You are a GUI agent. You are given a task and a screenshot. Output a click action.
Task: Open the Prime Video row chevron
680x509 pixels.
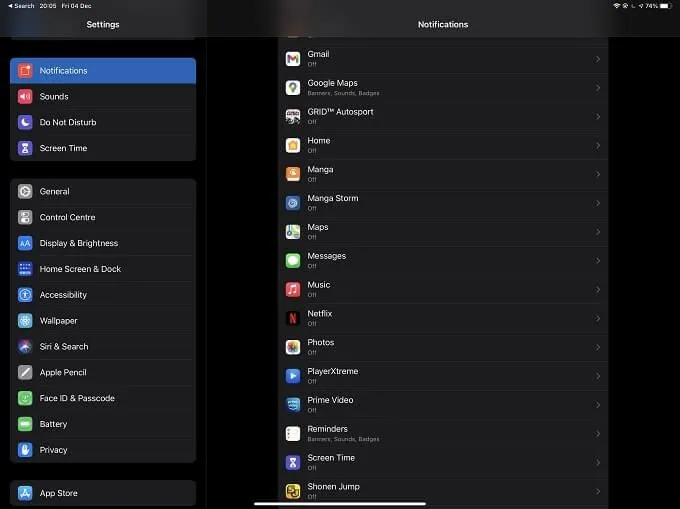click(x=598, y=405)
